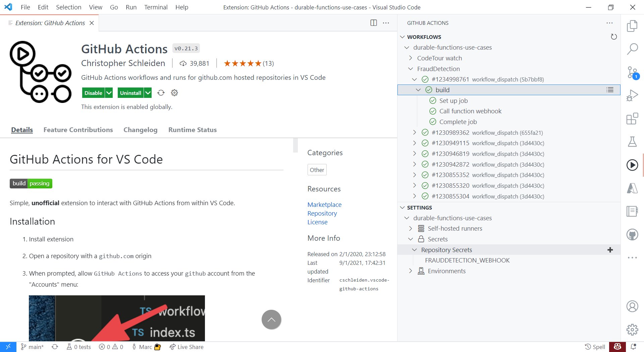Click the Spell status bar item
Image resolution: width=644 pixels, height=352 pixels.
point(595,347)
